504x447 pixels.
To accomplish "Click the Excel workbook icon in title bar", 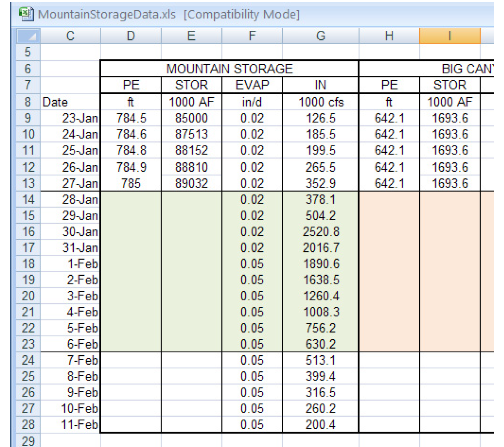I will pyautogui.click(x=26, y=14).
